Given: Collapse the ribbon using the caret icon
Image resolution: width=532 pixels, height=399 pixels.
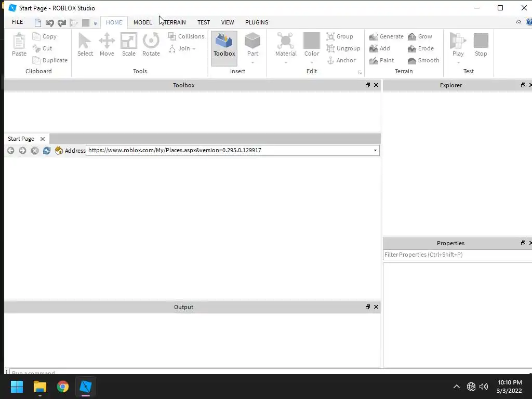Looking at the screenshot, I should tap(518, 22).
